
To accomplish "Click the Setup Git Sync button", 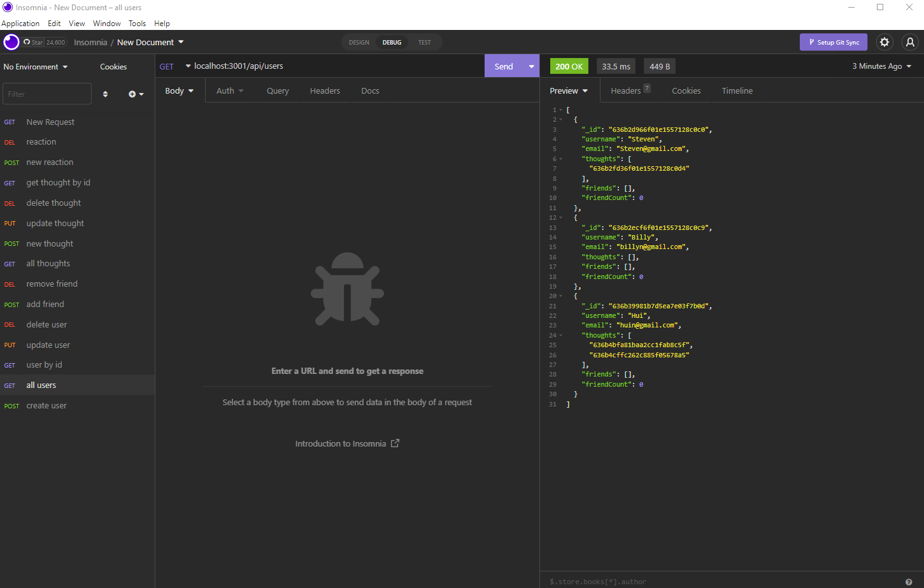I will tap(834, 42).
